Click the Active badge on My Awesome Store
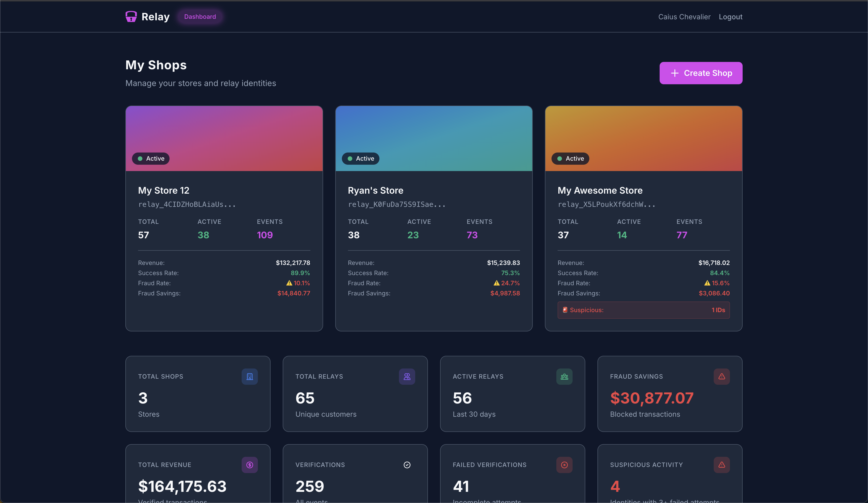The height and width of the screenshot is (503, 868). pyautogui.click(x=570, y=158)
